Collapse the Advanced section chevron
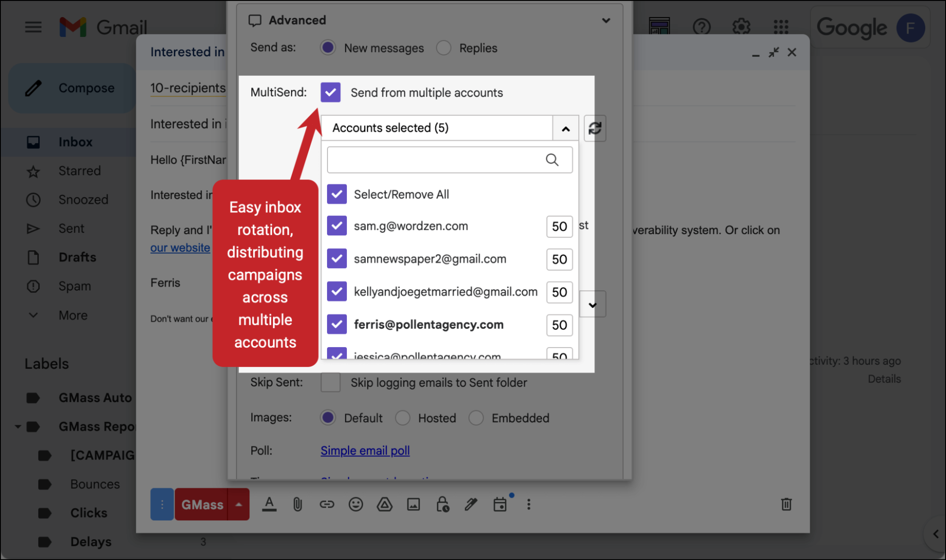Viewport: 946px width, 560px height. pos(606,20)
